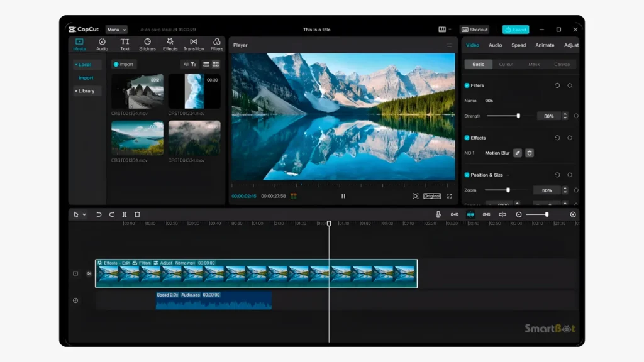Open the Transition panel

[x=193, y=44]
